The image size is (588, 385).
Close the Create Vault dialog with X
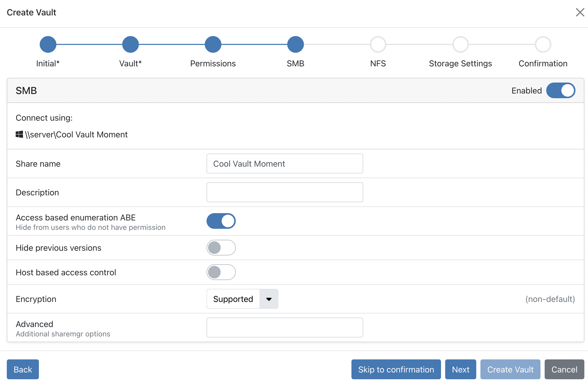point(580,12)
